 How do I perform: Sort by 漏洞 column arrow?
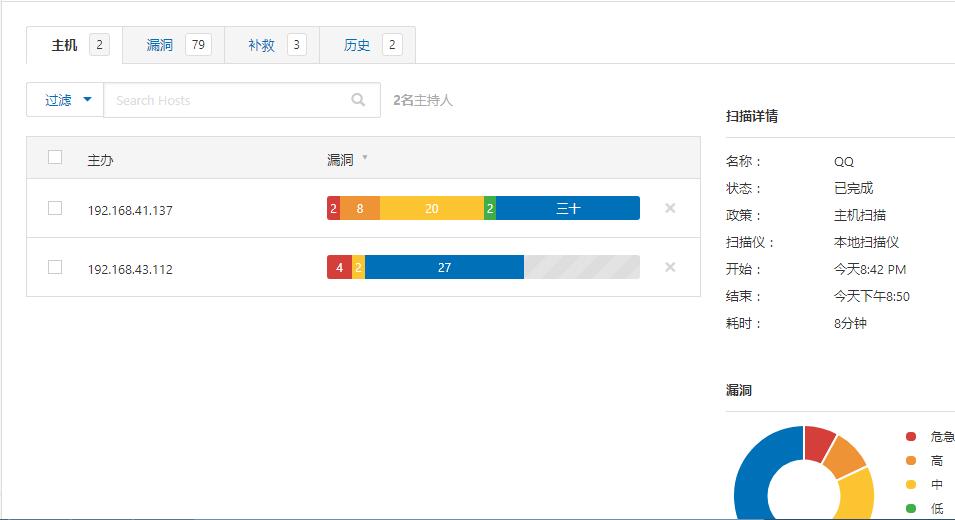pos(365,158)
